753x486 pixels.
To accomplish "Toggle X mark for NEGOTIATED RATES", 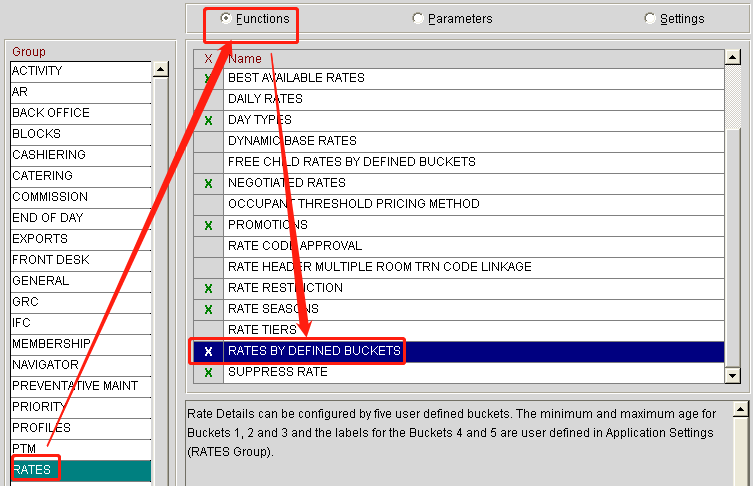I will click(208, 183).
